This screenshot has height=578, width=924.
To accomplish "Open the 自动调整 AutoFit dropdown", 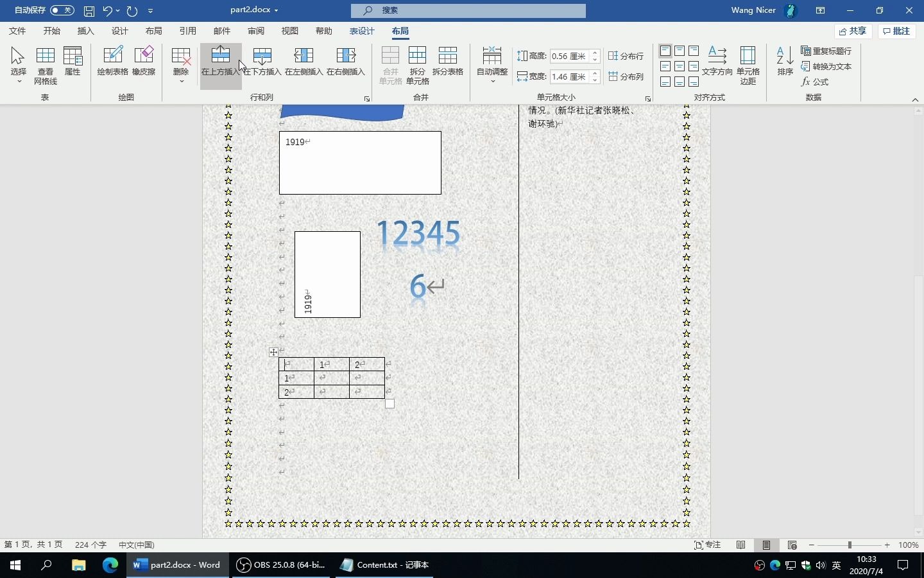I will click(x=491, y=64).
